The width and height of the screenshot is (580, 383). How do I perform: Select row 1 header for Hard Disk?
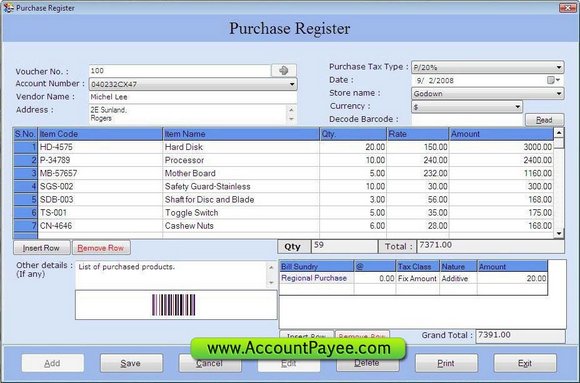click(25, 147)
